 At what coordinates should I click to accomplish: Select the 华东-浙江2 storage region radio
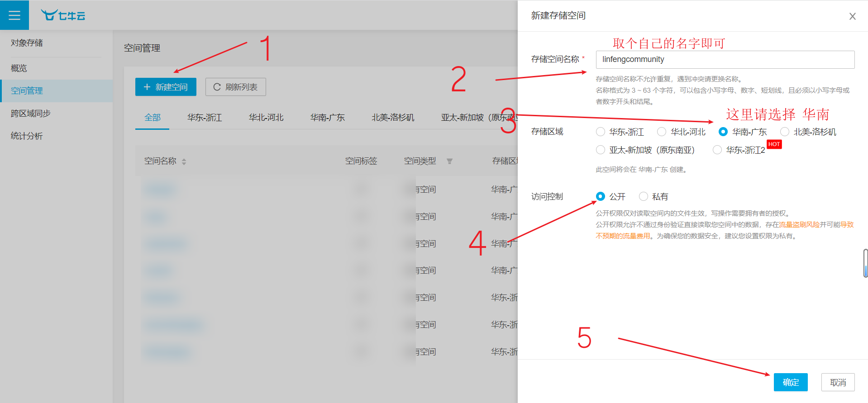717,150
